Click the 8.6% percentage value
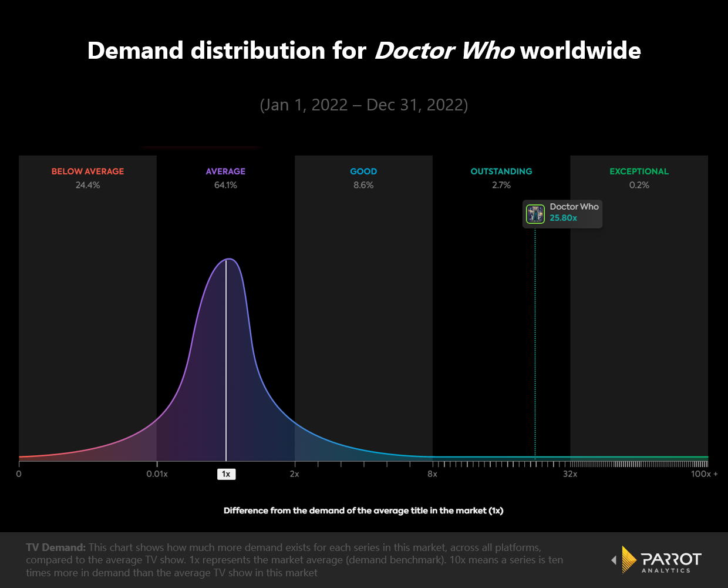 [363, 185]
